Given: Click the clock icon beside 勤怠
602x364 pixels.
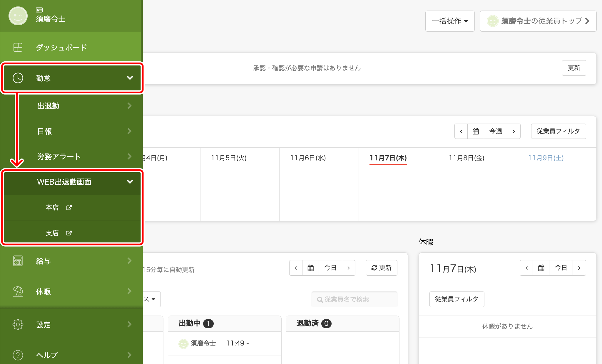Looking at the screenshot, I should click(18, 78).
